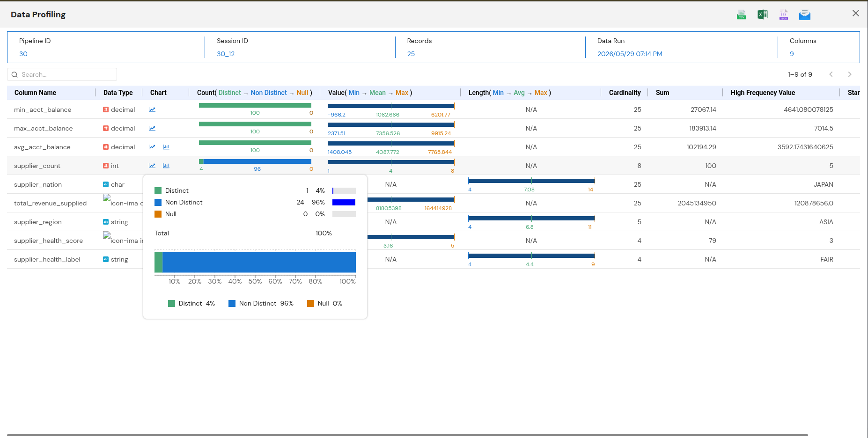Click length range bar for supplier_nation
The image size is (868, 438).
[x=531, y=181]
